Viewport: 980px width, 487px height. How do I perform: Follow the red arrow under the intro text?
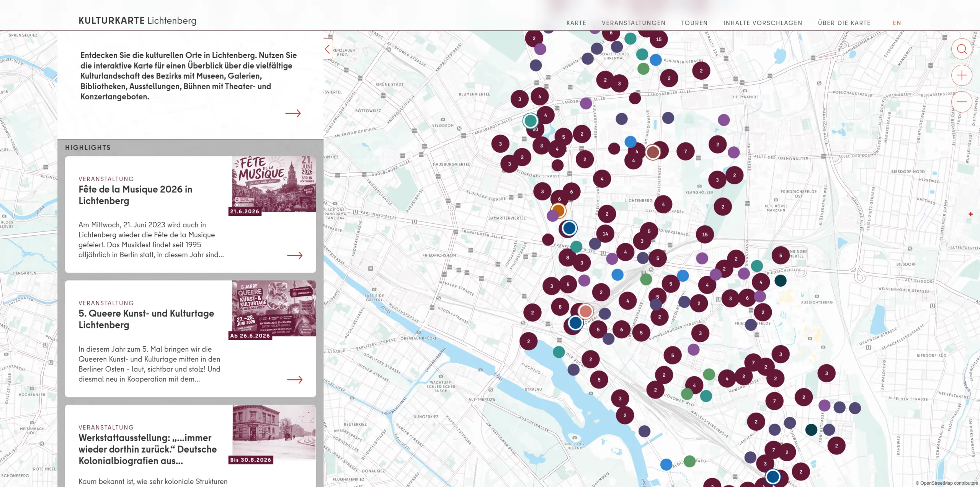tap(293, 113)
